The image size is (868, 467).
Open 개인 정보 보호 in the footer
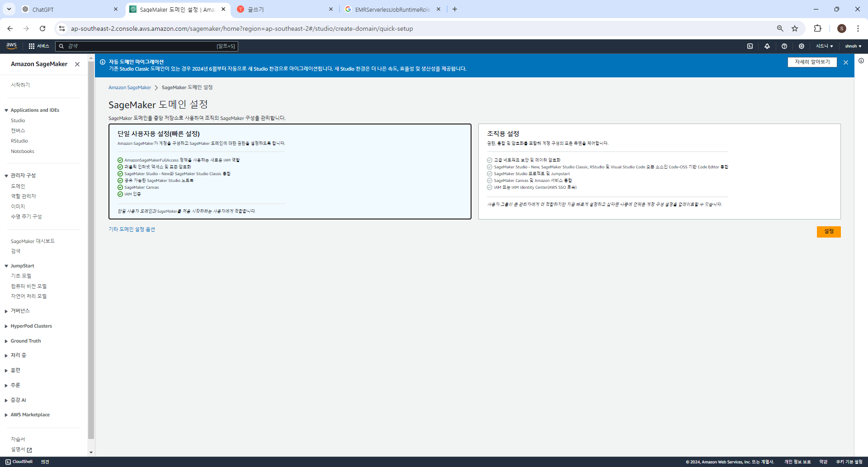point(797,462)
